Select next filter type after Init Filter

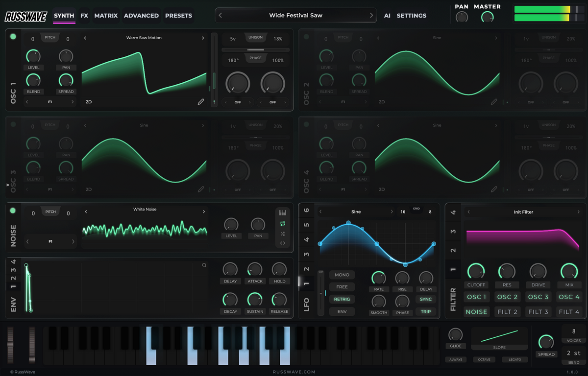pyautogui.click(x=578, y=212)
